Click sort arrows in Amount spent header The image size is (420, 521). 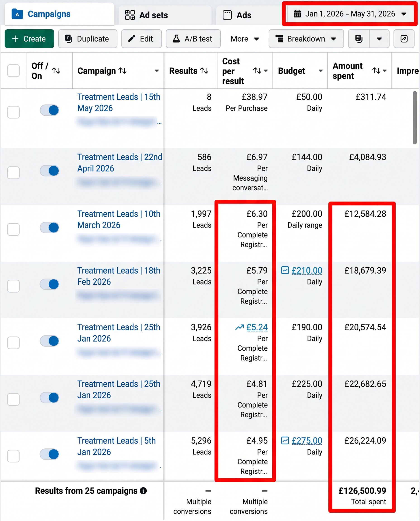tap(376, 71)
